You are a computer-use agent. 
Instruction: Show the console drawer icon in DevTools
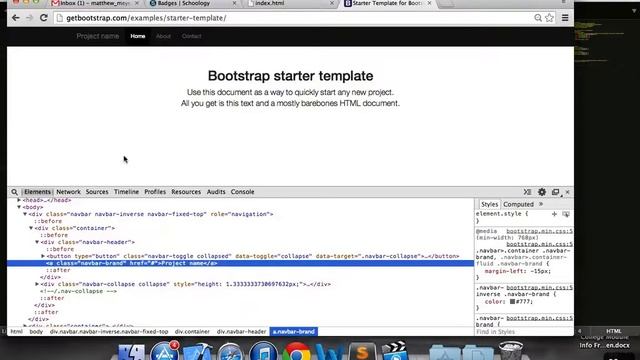[527, 192]
